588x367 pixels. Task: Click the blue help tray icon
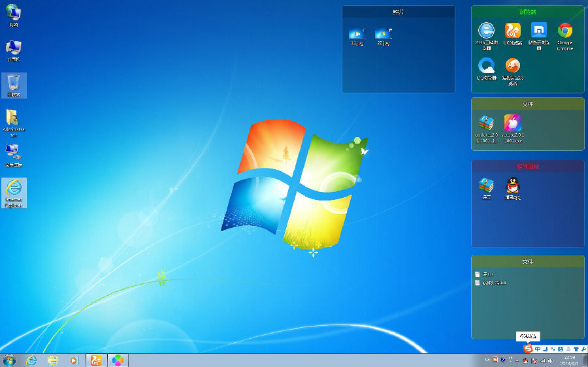click(503, 360)
